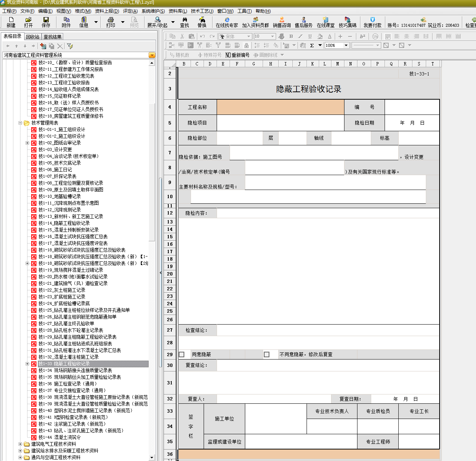Click the paste clipboard icon

point(192,36)
